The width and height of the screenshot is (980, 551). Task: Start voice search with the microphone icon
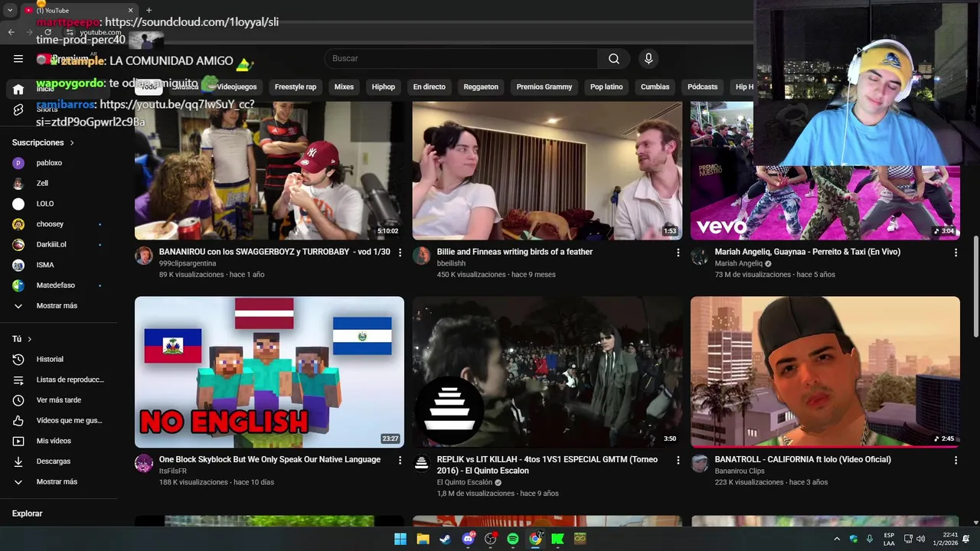(x=648, y=58)
